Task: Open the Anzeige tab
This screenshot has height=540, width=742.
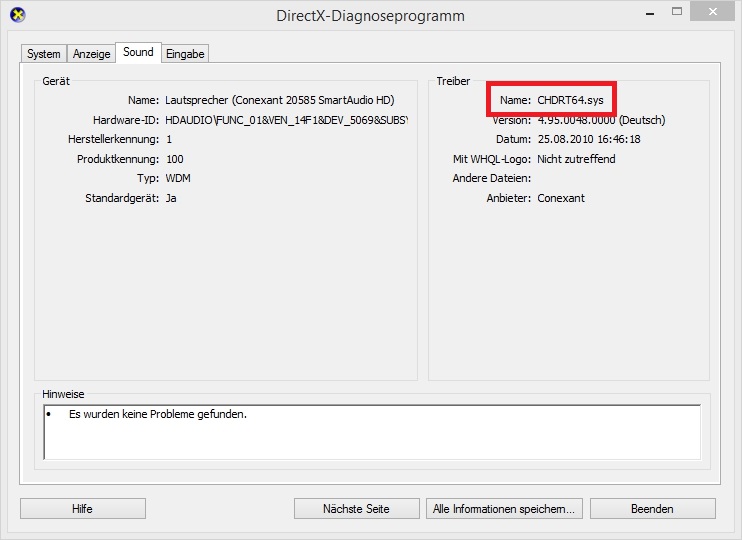Action: coord(91,54)
